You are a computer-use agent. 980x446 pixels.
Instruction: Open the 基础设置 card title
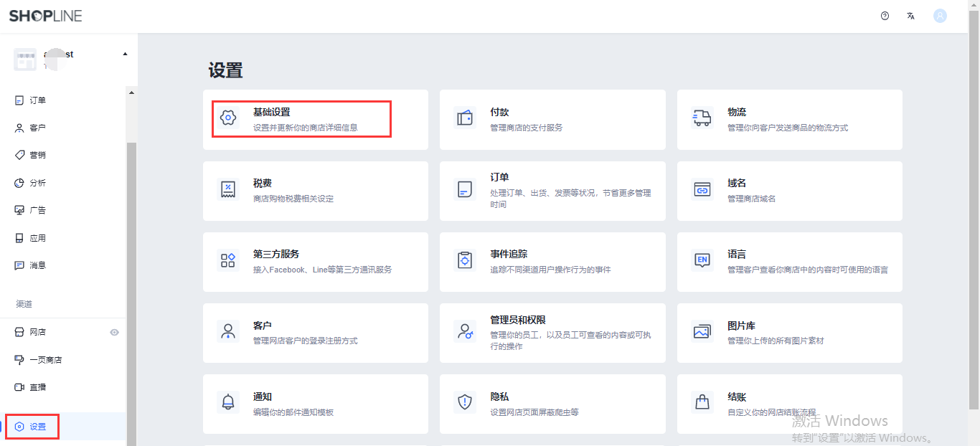tap(271, 112)
